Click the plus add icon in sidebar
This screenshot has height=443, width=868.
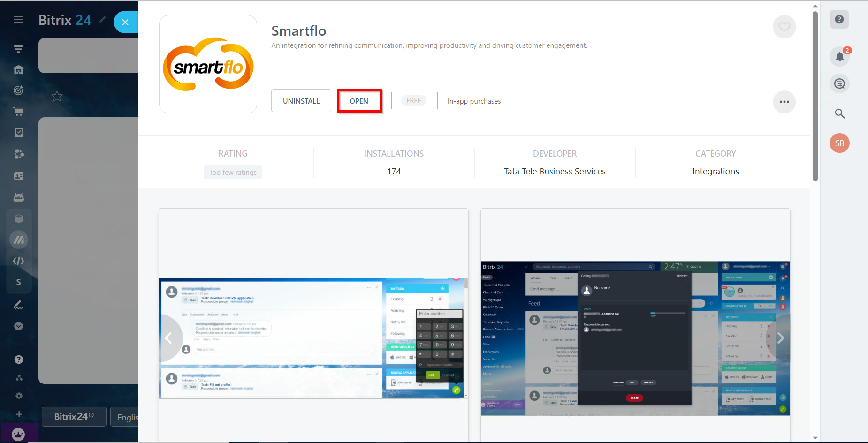tap(19, 414)
